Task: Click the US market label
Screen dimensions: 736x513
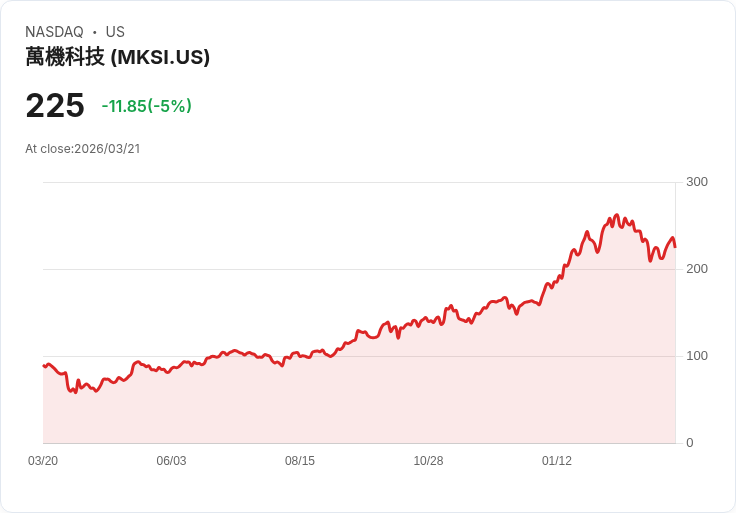Action: point(115,32)
